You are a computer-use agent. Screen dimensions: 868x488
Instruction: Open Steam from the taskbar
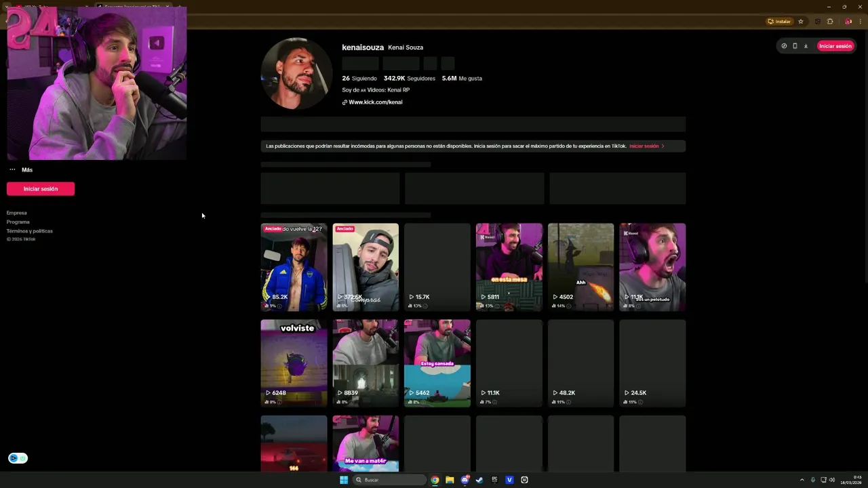[x=479, y=480]
